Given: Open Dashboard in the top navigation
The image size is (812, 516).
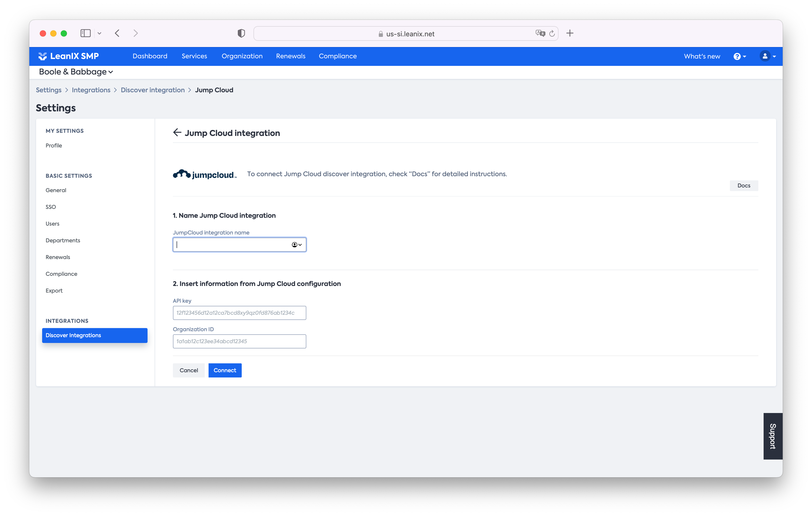Looking at the screenshot, I should point(150,56).
